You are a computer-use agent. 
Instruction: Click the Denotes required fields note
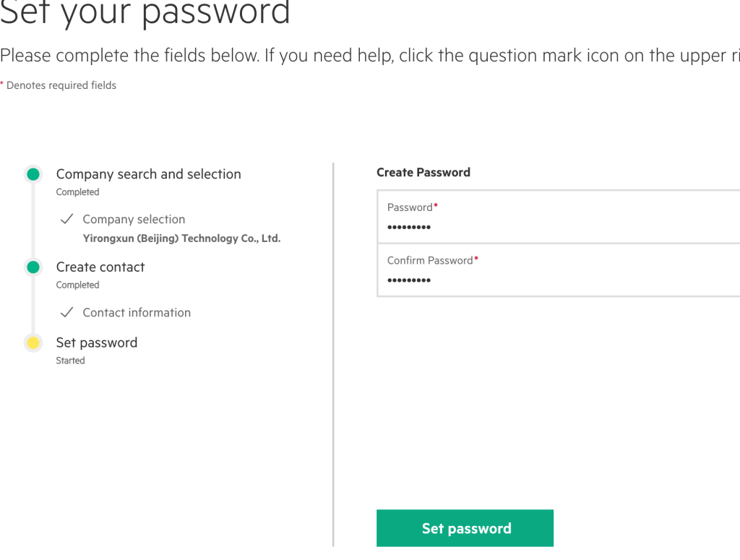[61, 85]
